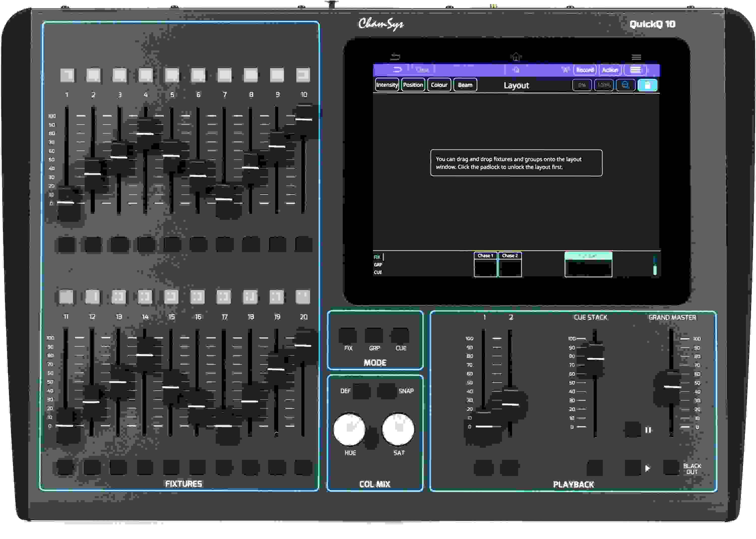The width and height of the screenshot is (756, 539).
Task: Switch to the CUE tab in the playback window
Action: (377, 273)
